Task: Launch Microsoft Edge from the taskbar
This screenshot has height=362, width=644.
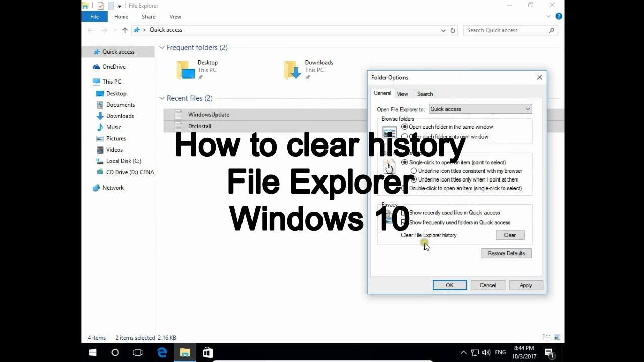Action: click(162, 353)
